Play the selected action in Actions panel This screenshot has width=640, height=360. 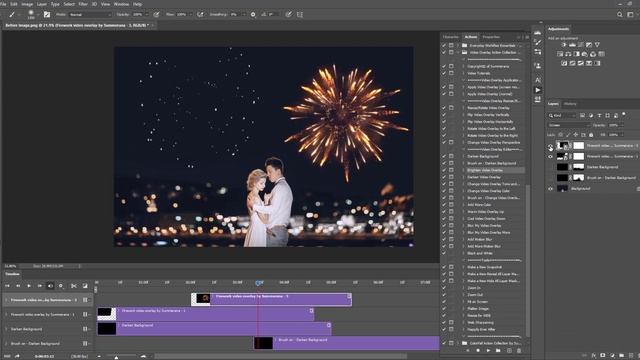point(488,351)
